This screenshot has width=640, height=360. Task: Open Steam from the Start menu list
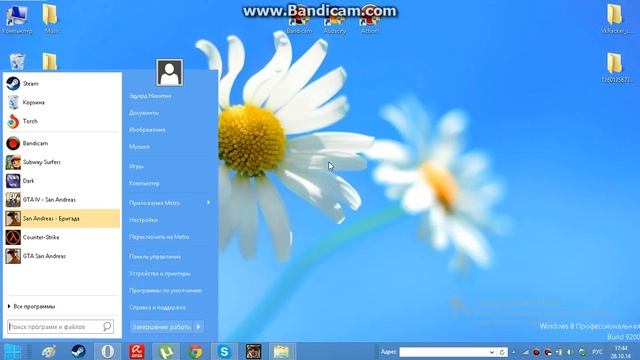62,84
